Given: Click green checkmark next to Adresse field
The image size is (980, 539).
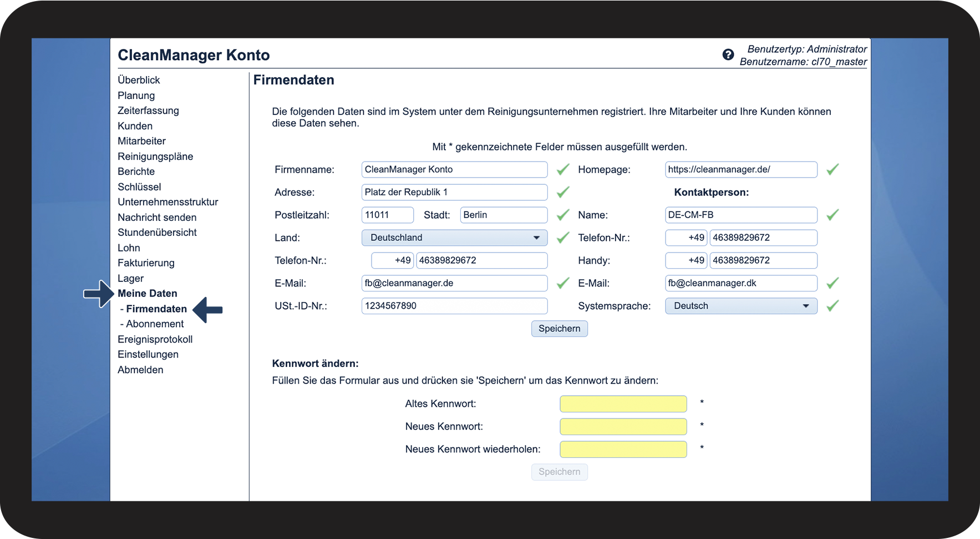Looking at the screenshot, I should click(563, 193).
